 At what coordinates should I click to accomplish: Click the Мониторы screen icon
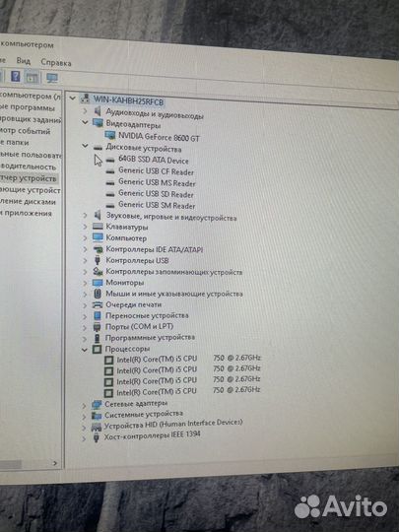click(98, 283)
